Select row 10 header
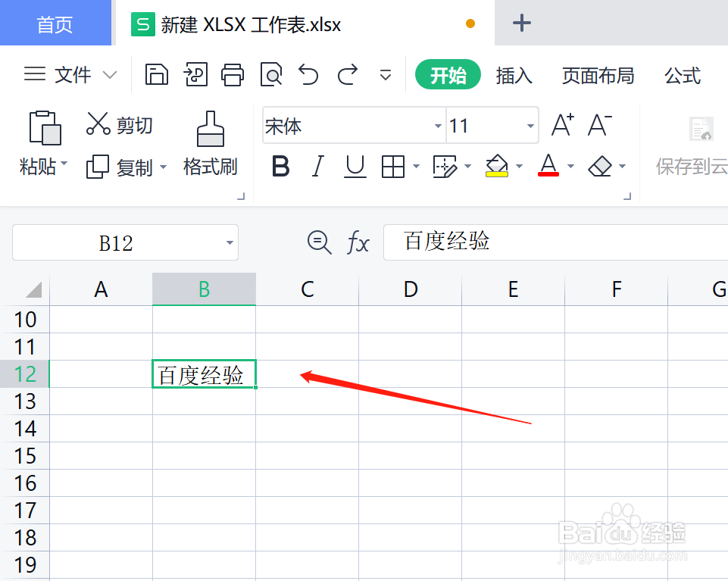The height and width of the screenshot is (581, 728). (24, 320)
